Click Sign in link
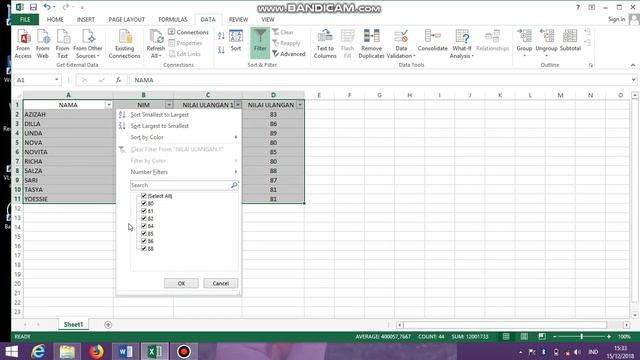This screenshot has width=640, height=360. [616, 19]
